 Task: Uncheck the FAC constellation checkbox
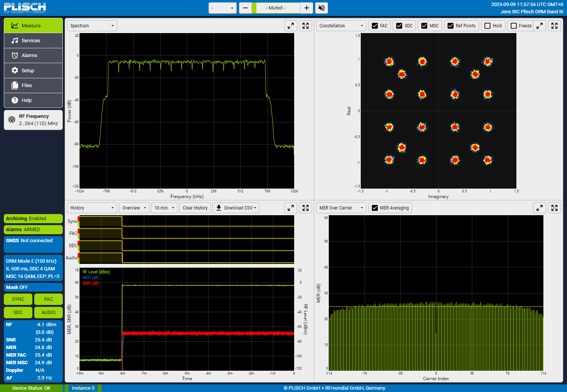[375, 26]
